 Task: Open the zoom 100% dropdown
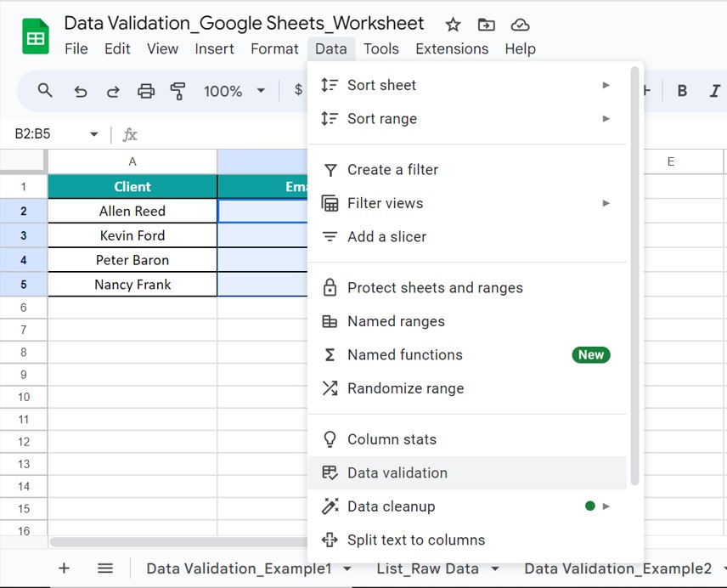point(234,91)
